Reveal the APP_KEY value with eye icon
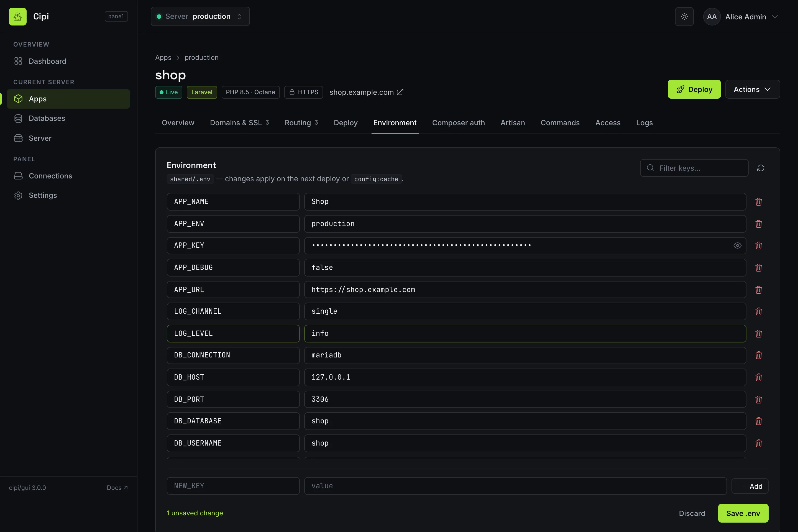Screen dimensions: 798x532 pos(737,246)
